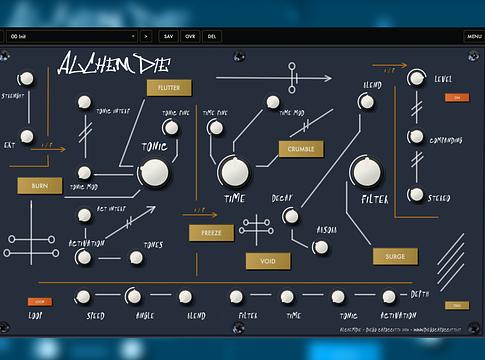Click the large TONIC knob
485x360 pixels.
pos(155,173)
